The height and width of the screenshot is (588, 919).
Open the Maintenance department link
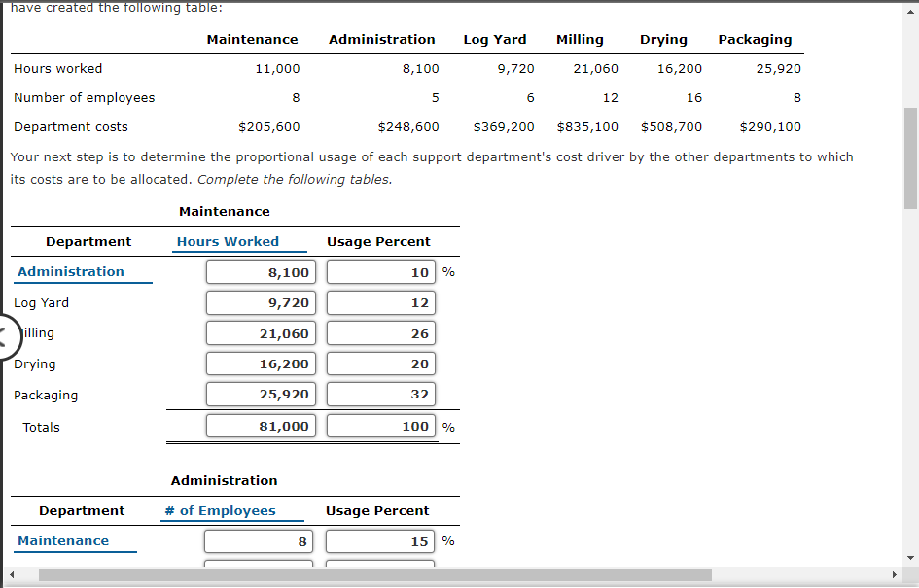(62, 540)
